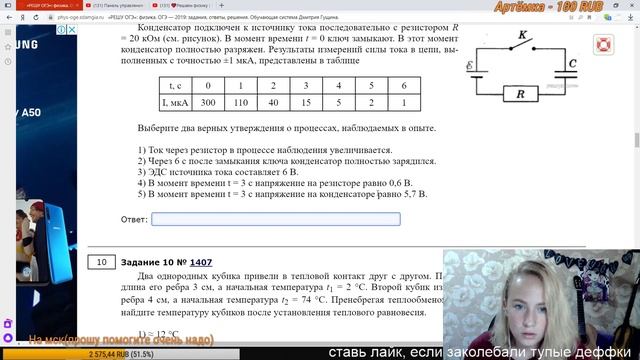
Task: Open the sidebar tabs list icon
Action: (8, 32)
